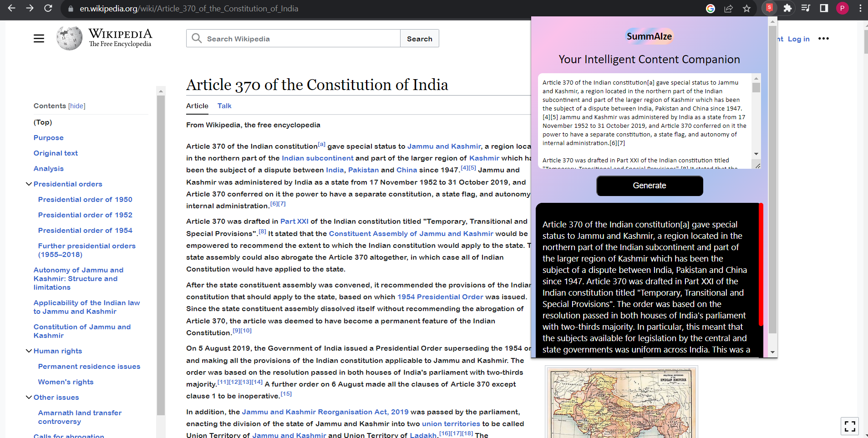Collapse the Presidential orders section

pos(29,184)
